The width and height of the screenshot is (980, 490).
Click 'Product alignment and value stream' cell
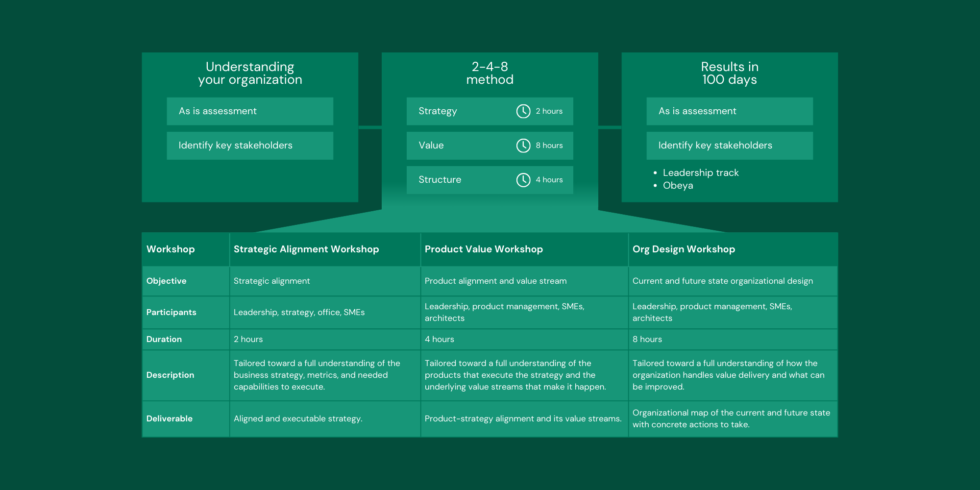[524, 281]
